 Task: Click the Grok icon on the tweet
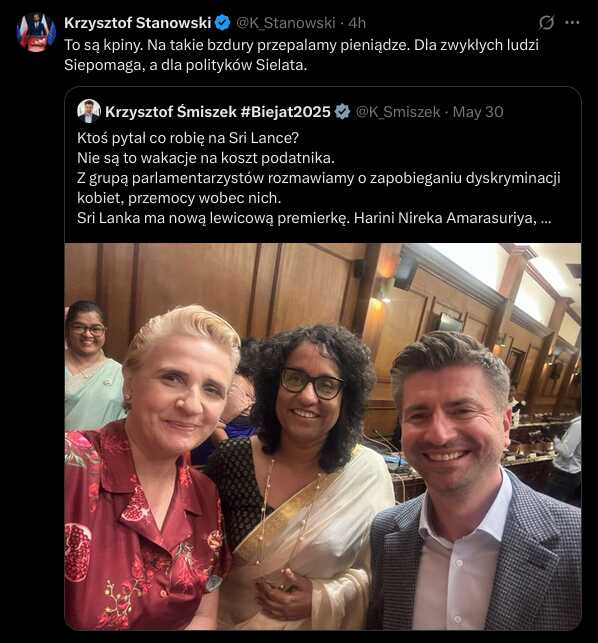click(x=546, y=23)
